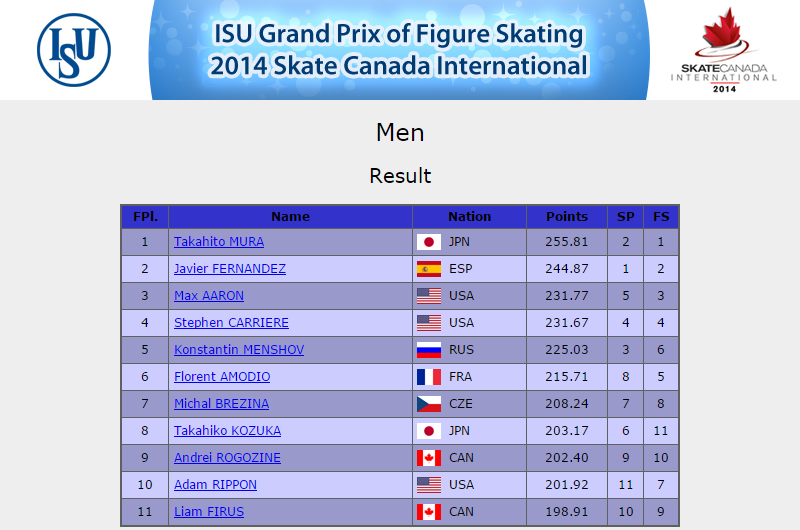Click the USA flag beside Max AARON

pyautogui.click(x=429, y=296)
